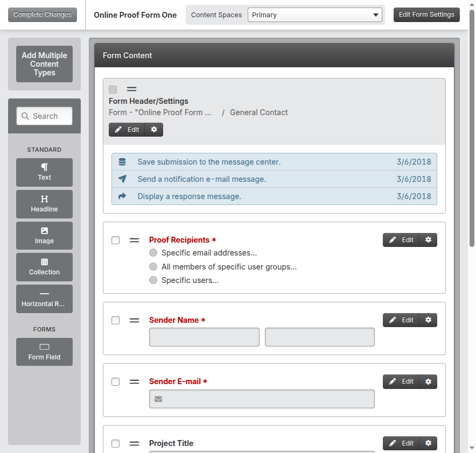Click the 'Form Content' panel heading
The width and height of the screenshot is (476, 453).
tap(127, 55)
